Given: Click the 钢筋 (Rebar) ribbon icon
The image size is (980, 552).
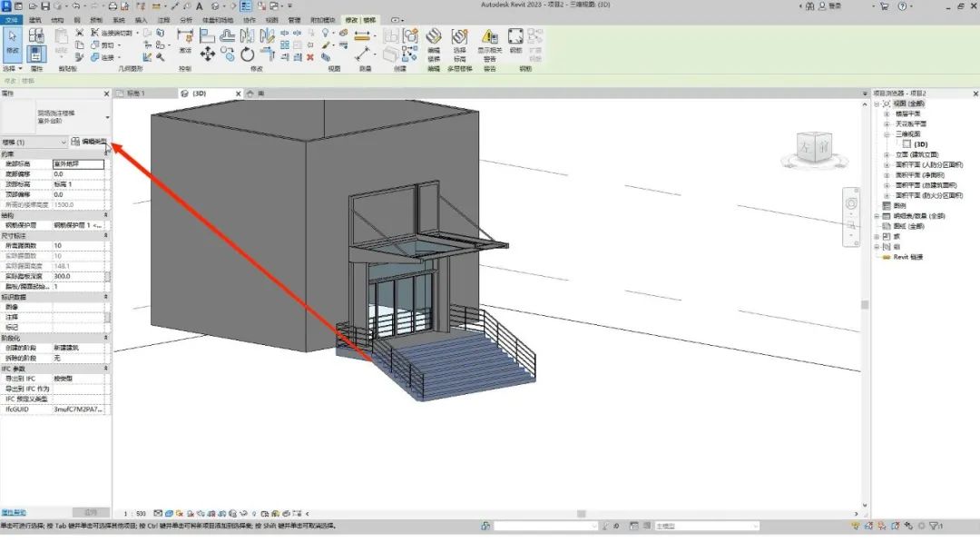Looking at the screenshot, I should (x=515, y=41).
